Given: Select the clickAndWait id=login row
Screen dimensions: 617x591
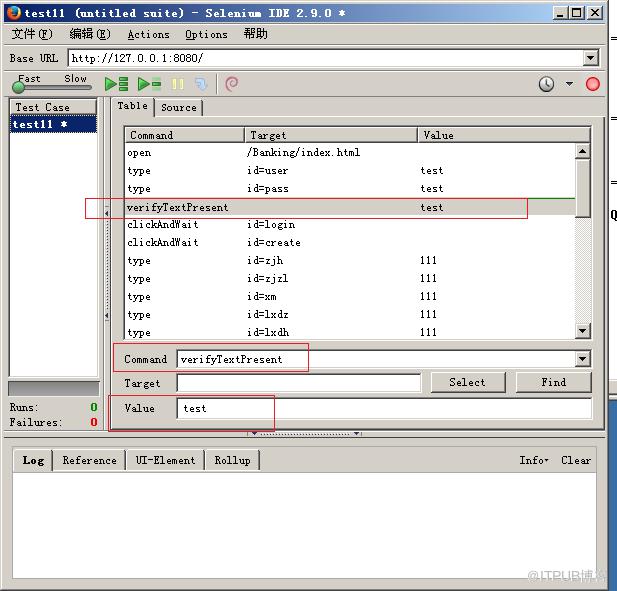Looking at the screenshot, I should [x=350, y=224].
